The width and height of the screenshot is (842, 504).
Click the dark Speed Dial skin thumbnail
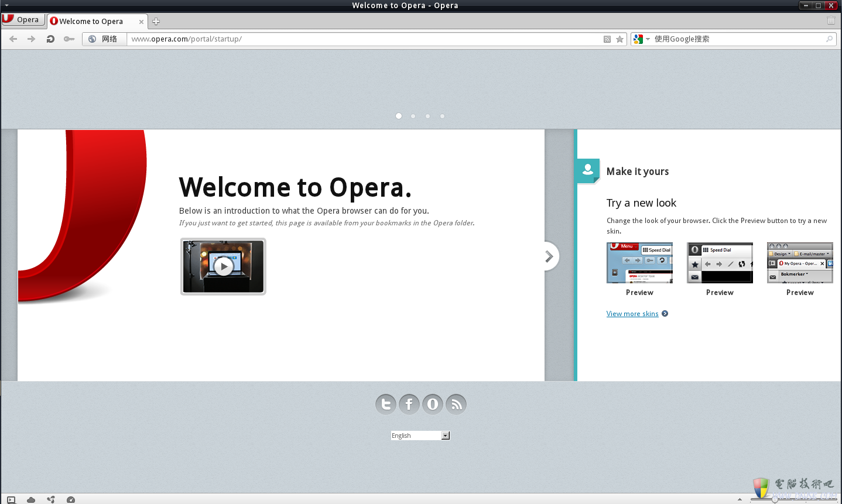click(x=720, y=263)
